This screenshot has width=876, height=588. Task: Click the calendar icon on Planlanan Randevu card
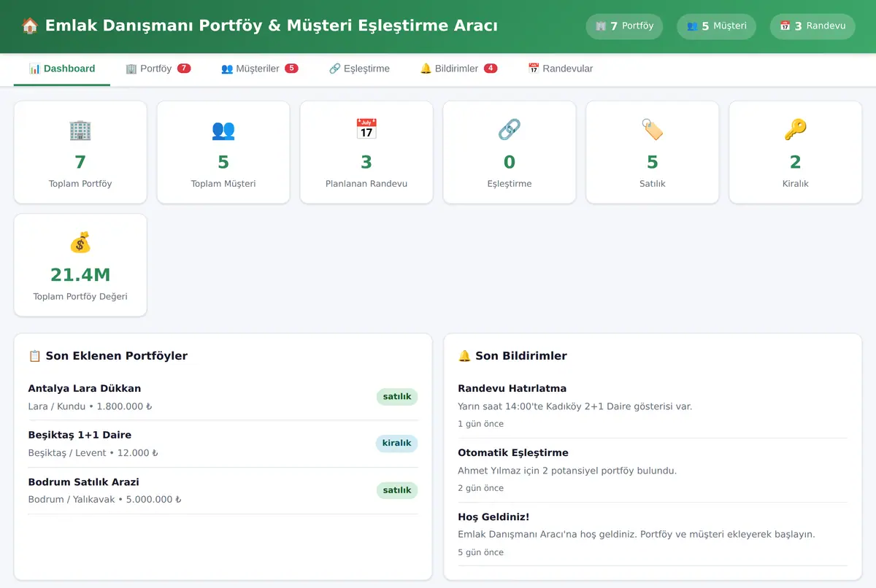366,130
